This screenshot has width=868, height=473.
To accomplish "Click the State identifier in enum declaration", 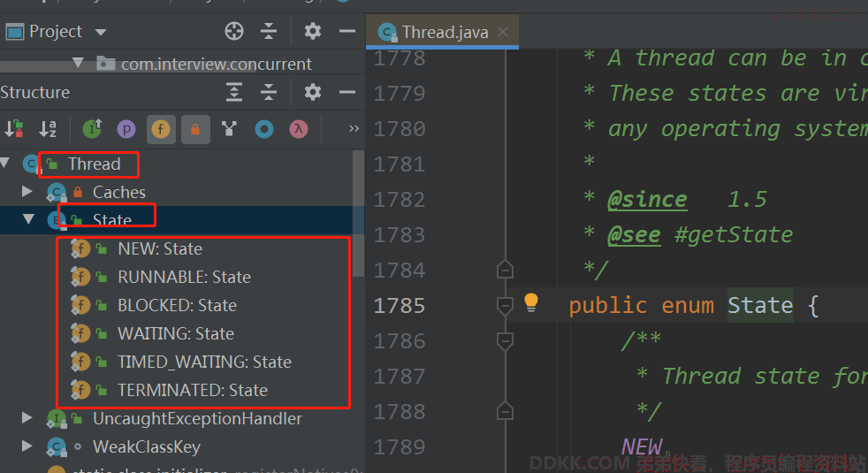I will tap(760, 305).
